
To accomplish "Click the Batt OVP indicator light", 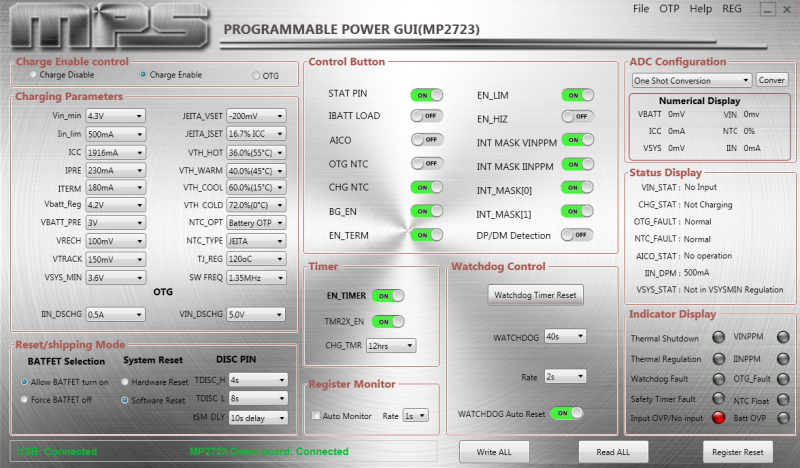I will click(x=783, y=418).
